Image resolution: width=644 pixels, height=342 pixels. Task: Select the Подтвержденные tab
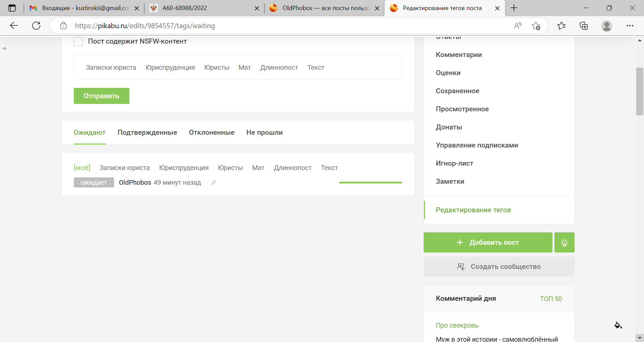click(x=147, y=132)
